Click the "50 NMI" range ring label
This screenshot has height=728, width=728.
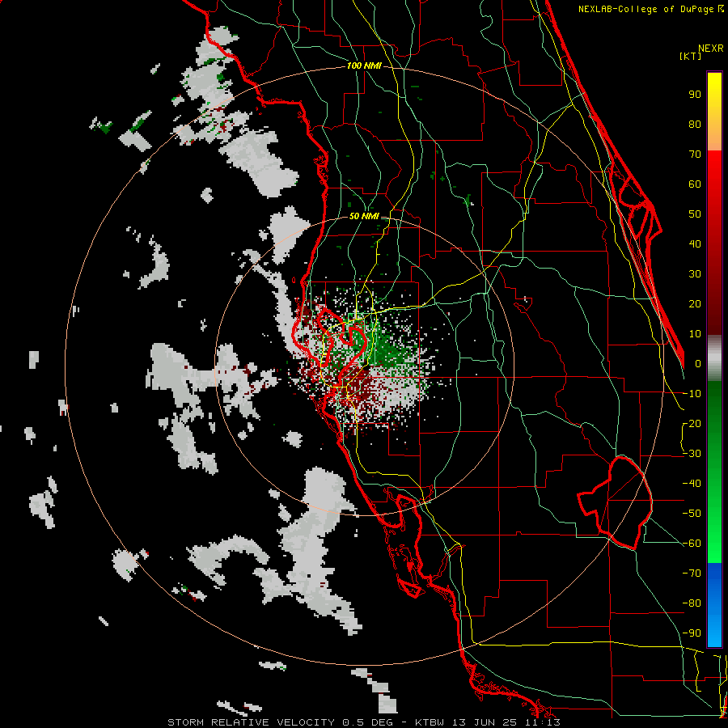(364, 216)
